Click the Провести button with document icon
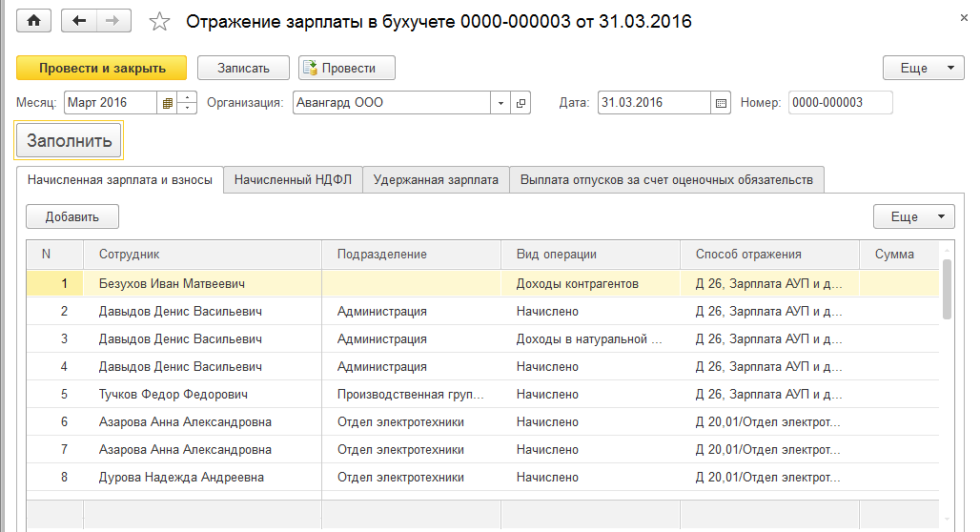The image size is (980, 532). (x=347, y=68)
